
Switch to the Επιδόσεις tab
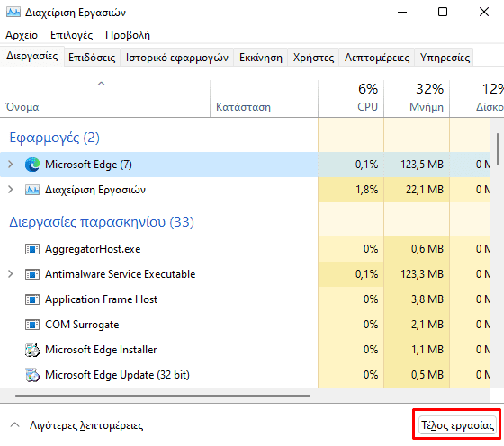[x=92, y=58]
